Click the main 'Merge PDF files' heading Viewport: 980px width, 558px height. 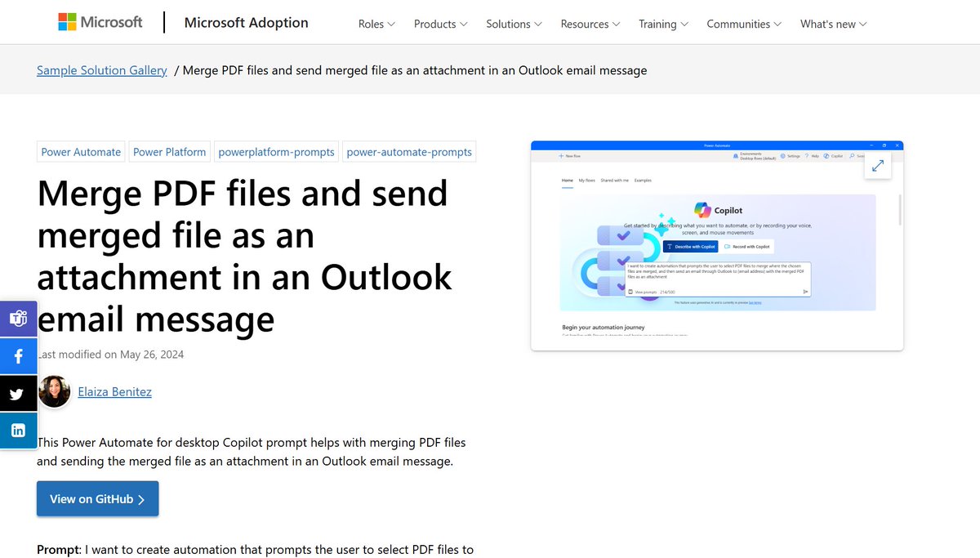click(244, 257)
